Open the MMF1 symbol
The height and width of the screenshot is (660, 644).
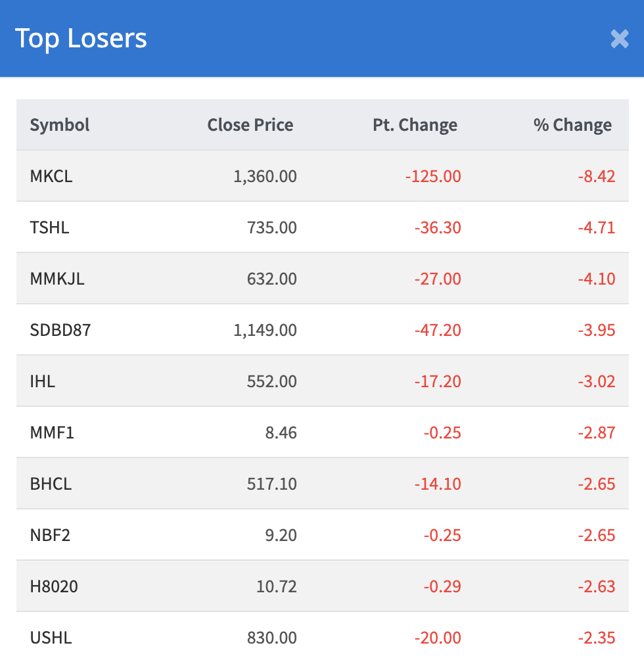pos(52,433)
